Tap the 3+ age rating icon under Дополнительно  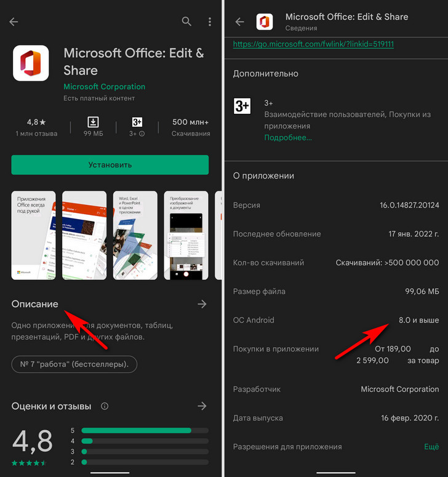point(242,106)
